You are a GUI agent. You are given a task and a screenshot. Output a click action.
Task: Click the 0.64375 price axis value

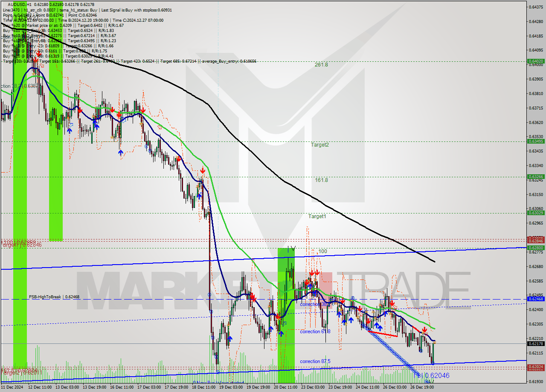[537, 7]
